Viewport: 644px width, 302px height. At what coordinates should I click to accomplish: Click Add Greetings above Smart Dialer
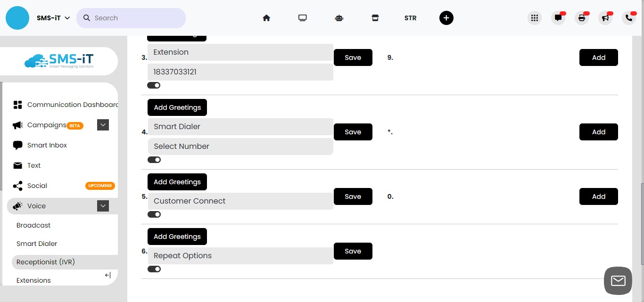point(177,107)
